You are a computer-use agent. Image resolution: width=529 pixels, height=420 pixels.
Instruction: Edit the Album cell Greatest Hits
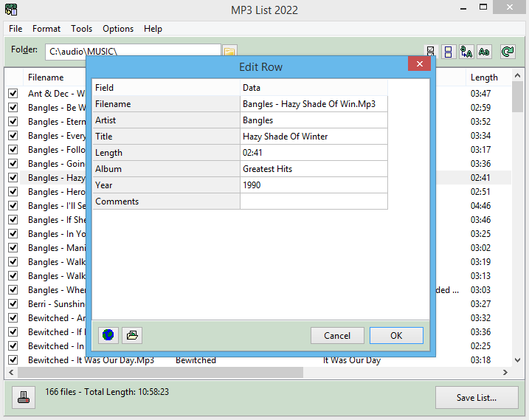(314, 169)
